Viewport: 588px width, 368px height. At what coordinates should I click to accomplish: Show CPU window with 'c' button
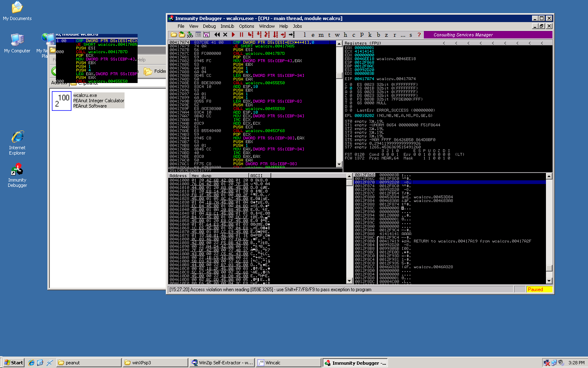[x=354, y=35]
